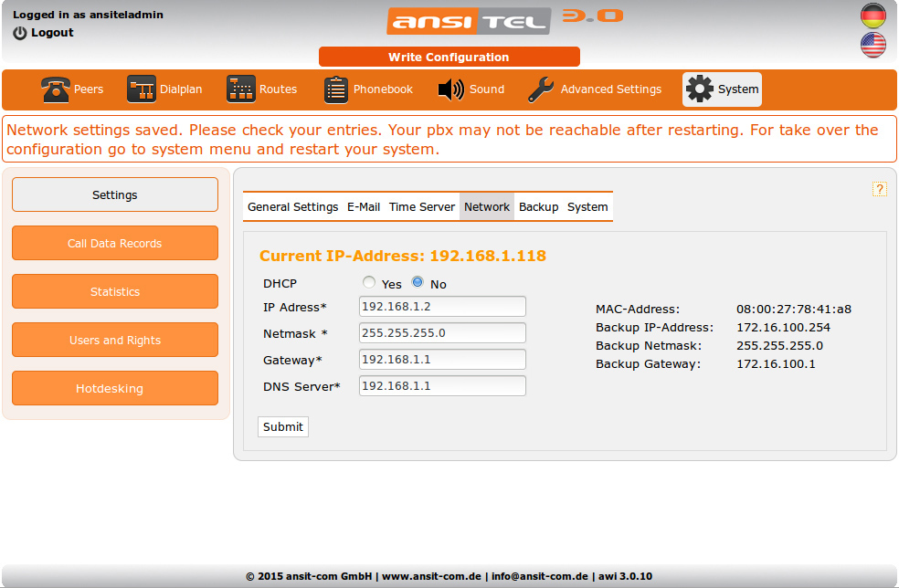Enable DHCP by selecting Yes
899x588 pixels.
tap(369, 283)
